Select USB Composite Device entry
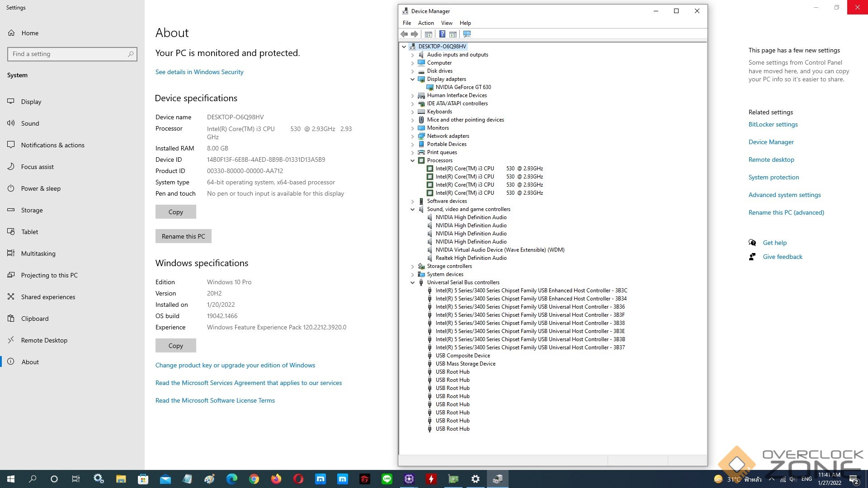The height and width of the screenshot is (488, 868). (x=462, y=356)
